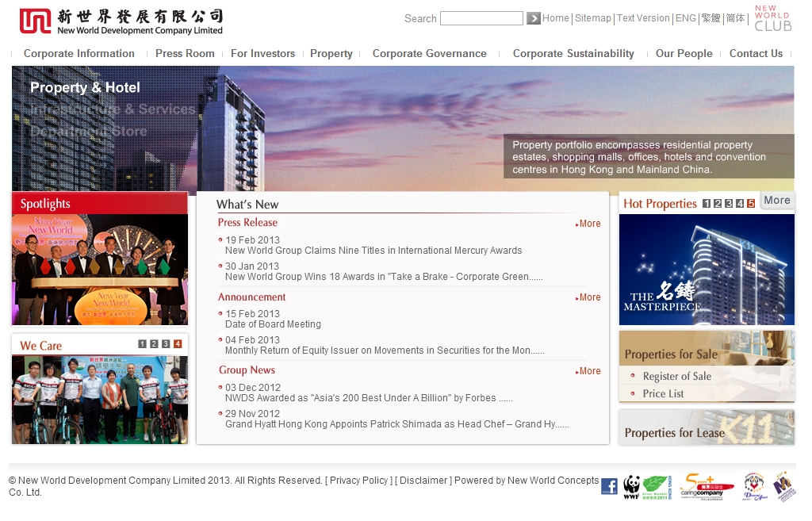Click the Facebook icon in the footer
This screenshot has height=521, width=812.
609,486
